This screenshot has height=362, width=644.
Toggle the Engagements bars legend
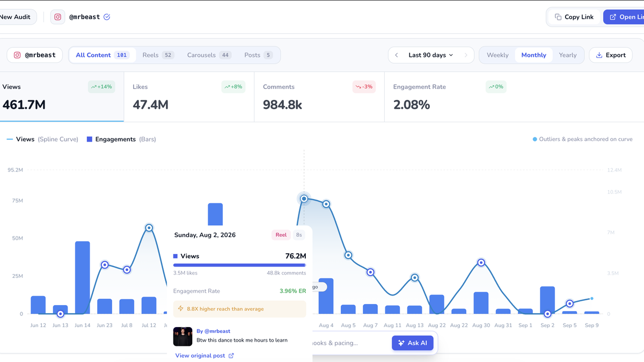pyautogui.click(x=121, y=139)
